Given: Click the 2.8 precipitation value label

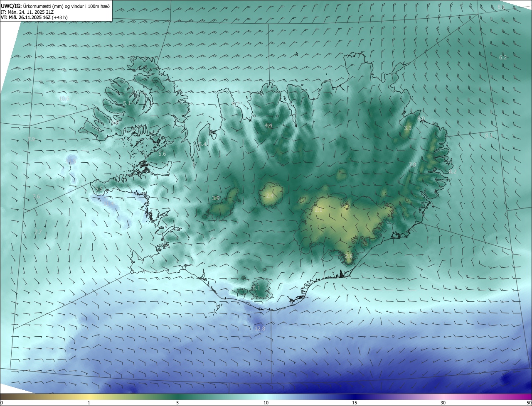Looking at the screenshot, I should point(349,257).
